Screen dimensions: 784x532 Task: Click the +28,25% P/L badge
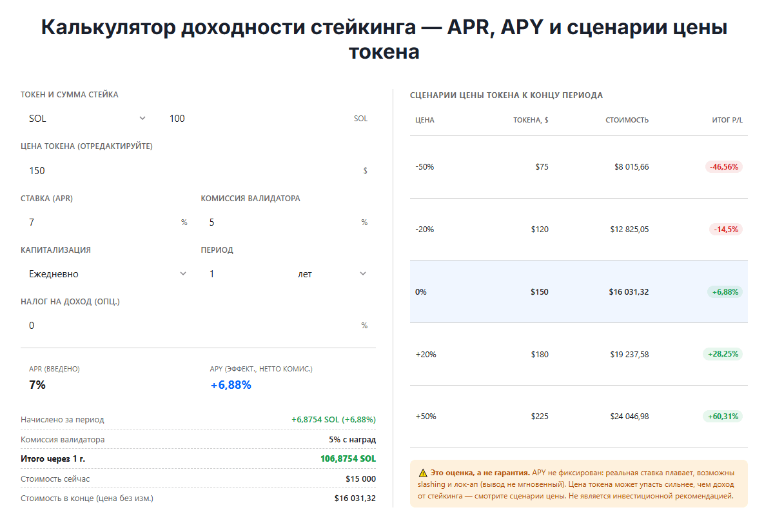coord(723,354)
